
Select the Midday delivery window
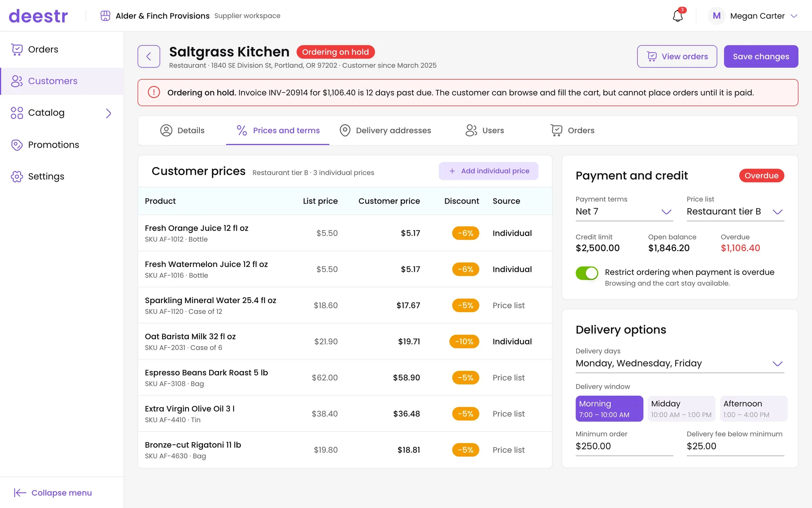click(x=681, y=408)
